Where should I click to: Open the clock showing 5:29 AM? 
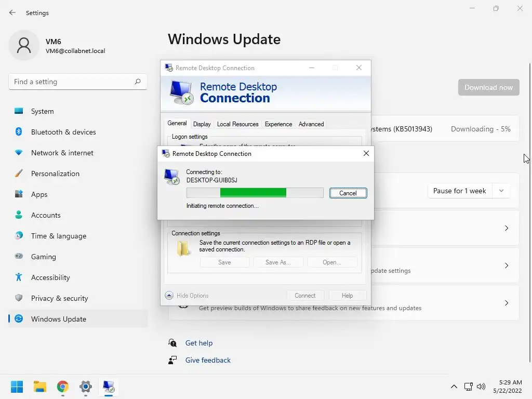click(x=507, y=387)
